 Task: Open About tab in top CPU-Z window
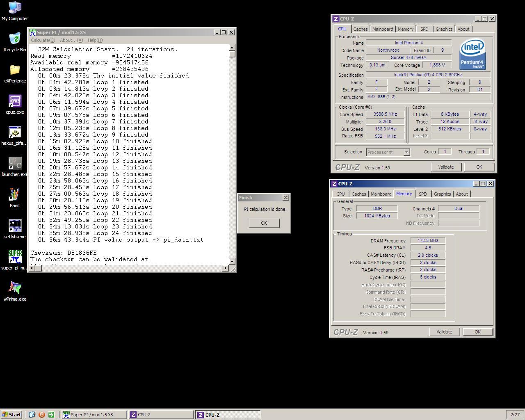tap(463, 29)
